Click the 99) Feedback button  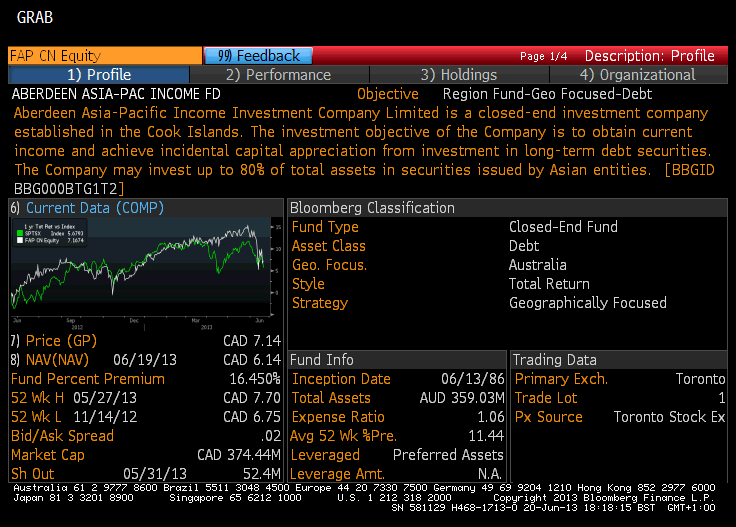click(259, 55)
